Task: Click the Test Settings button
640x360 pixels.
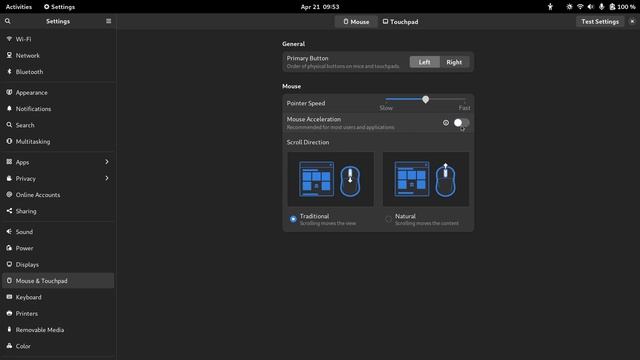Action: coord(600,22)
